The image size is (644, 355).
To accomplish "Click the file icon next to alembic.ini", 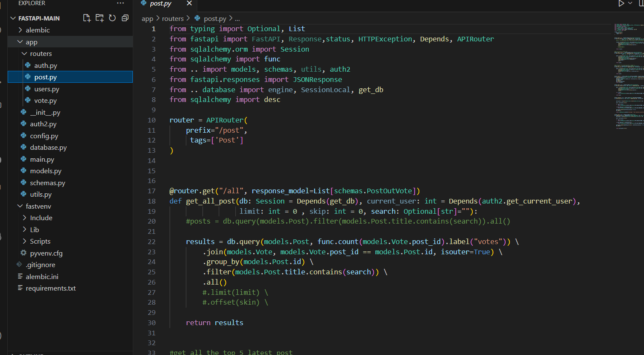I will click(20, 276).
